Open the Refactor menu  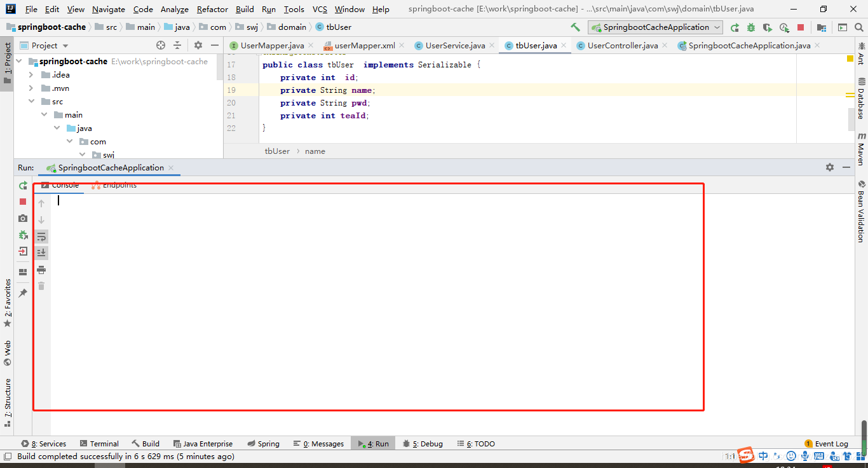(x=212, y=10)
